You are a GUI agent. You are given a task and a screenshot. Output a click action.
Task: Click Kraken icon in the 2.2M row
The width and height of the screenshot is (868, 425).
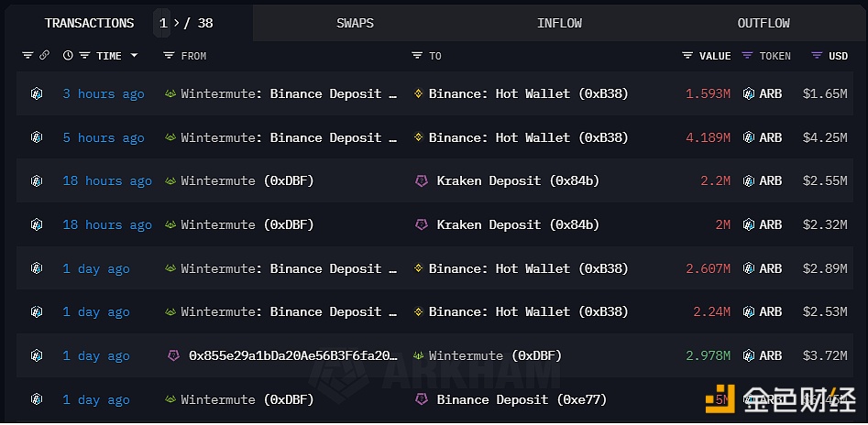click(422, 181)
